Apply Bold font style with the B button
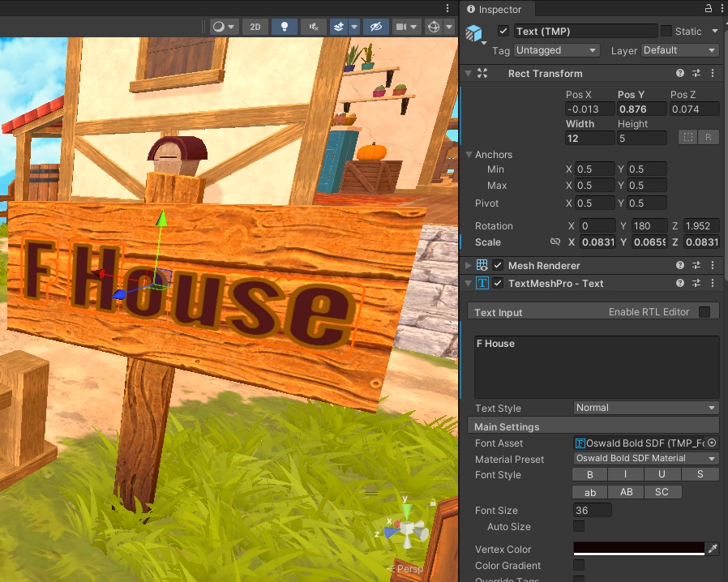Screen dimensions: 728x582 click(589, 474)
